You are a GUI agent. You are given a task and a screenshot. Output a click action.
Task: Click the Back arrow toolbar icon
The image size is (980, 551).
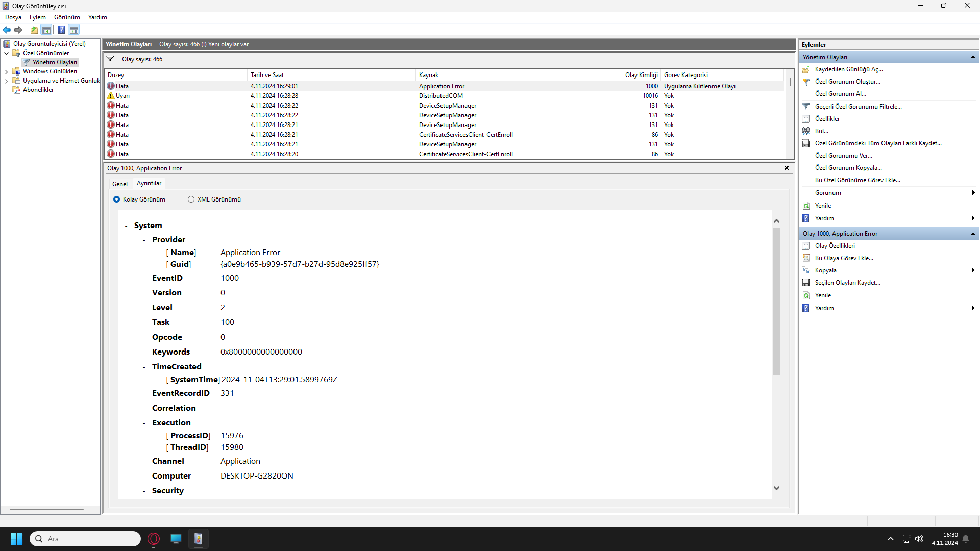pos(7,30)
